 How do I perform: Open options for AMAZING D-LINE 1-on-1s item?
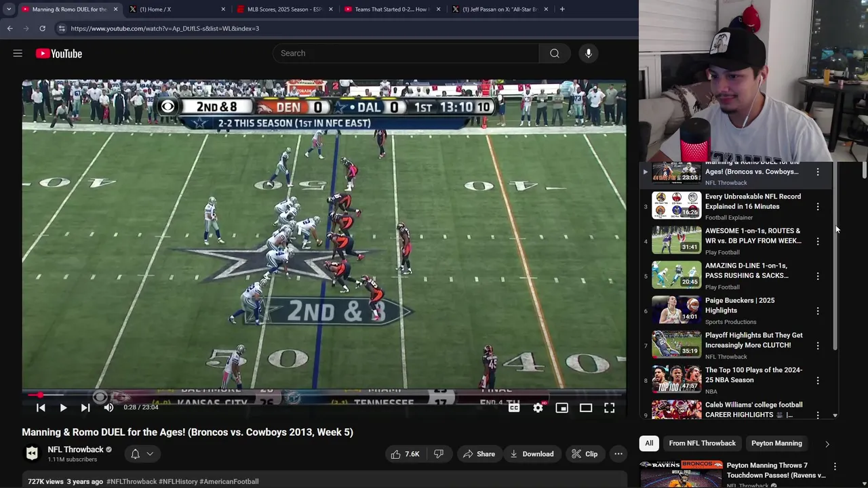coord(818,277)
